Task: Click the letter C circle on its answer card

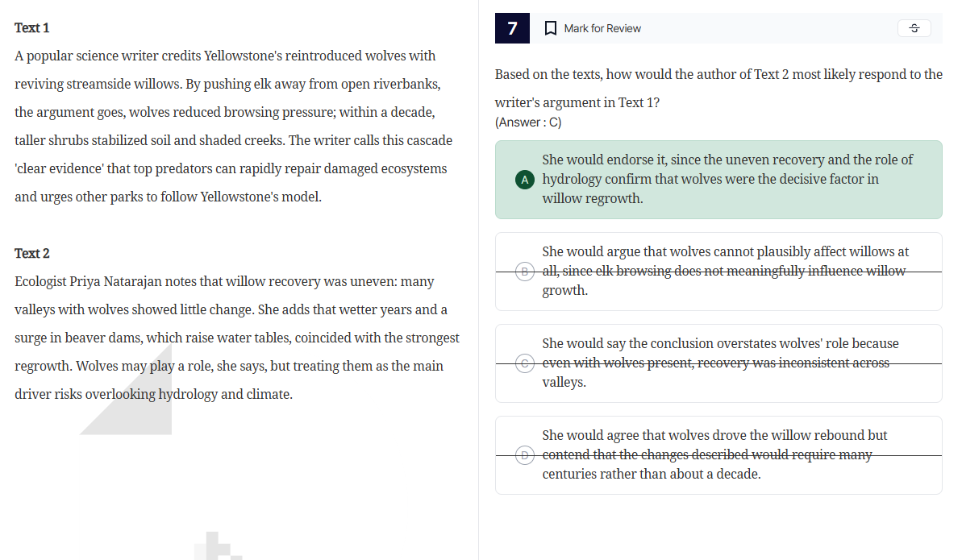Action: pos(524,363)
